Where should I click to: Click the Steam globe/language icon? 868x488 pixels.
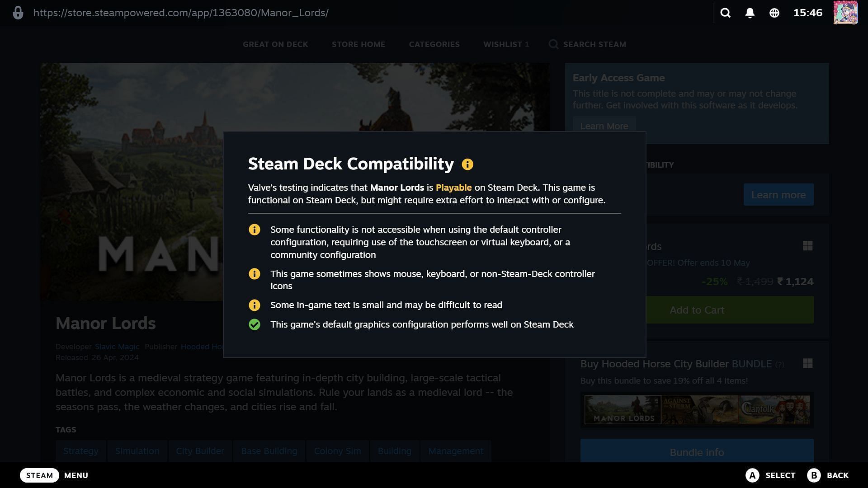[774, 13]
